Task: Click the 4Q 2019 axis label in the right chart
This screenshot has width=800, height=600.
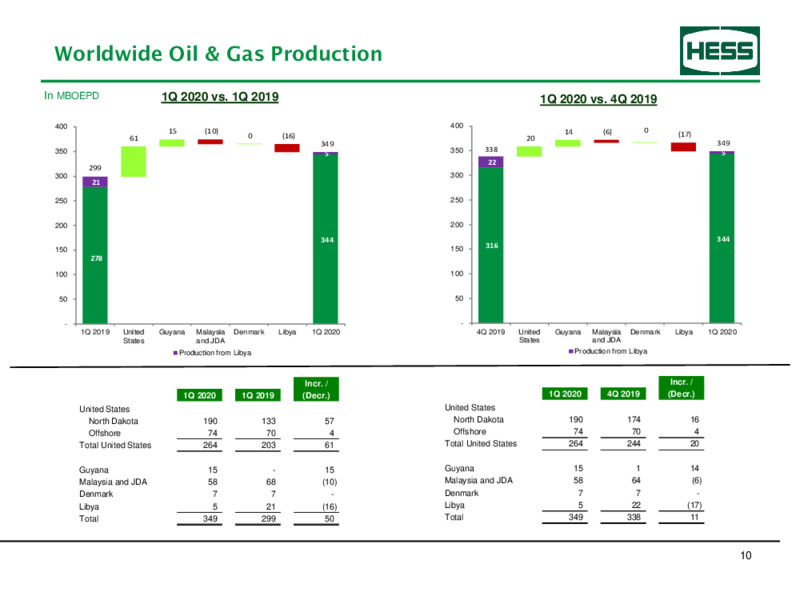Action: tap(491, 332)
